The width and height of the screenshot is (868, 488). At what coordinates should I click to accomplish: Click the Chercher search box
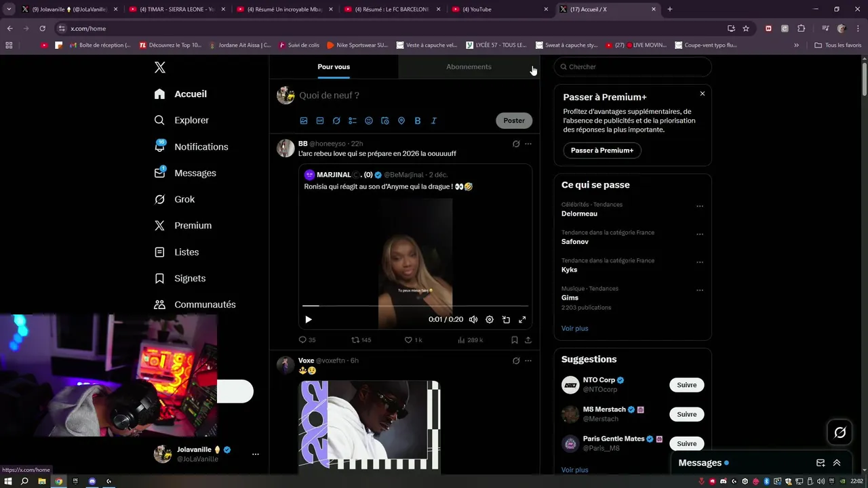click(633, 67)
